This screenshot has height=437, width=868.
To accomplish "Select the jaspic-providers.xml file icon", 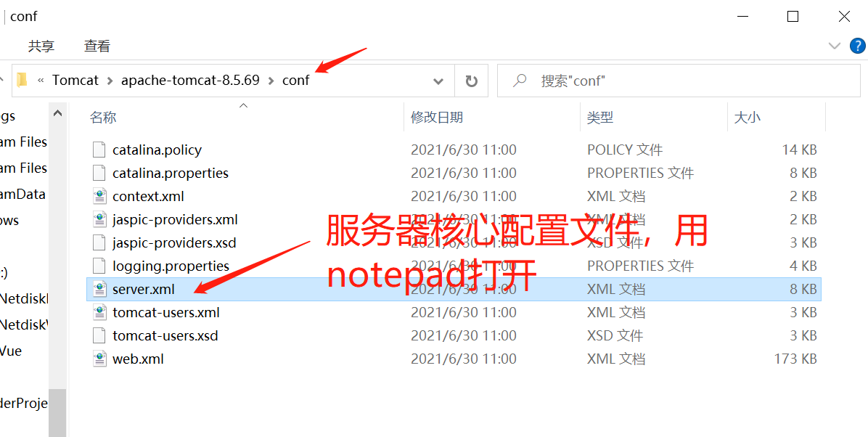I will pyautogui.click(x=99, y=219).
